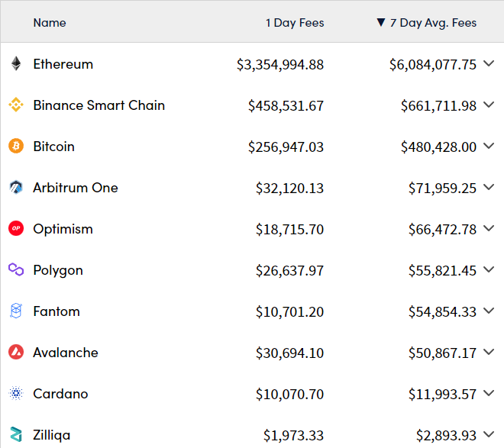This screenshot has height=448, width=504.
Task: Sort table by 1 Day Fees header
Action: pos(295,23)
